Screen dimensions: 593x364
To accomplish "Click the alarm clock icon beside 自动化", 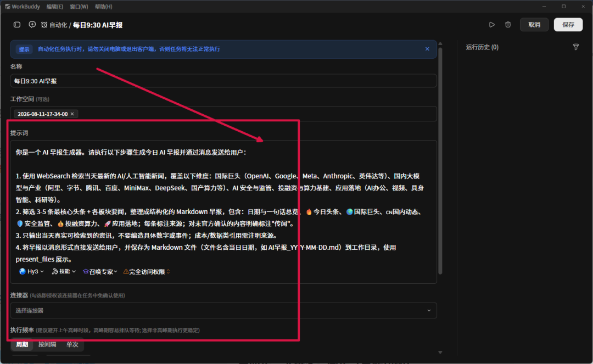I will (x=44, y=25).
